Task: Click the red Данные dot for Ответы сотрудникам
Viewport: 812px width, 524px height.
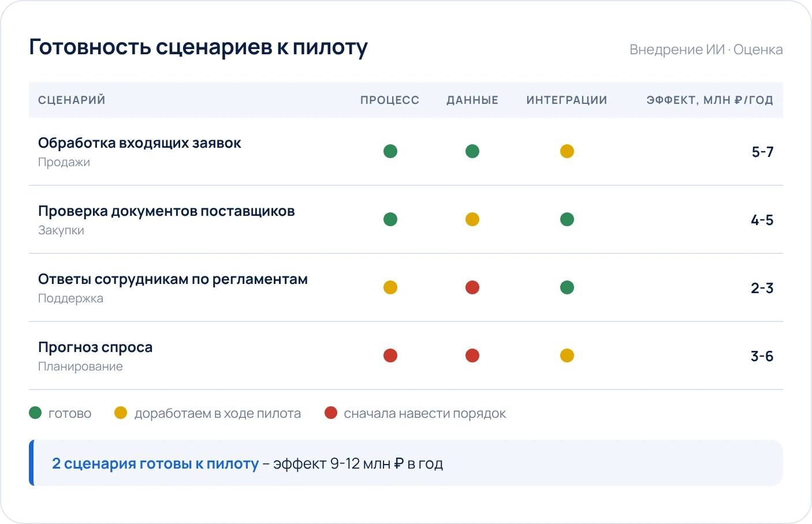Action: (x=472, y=287)
